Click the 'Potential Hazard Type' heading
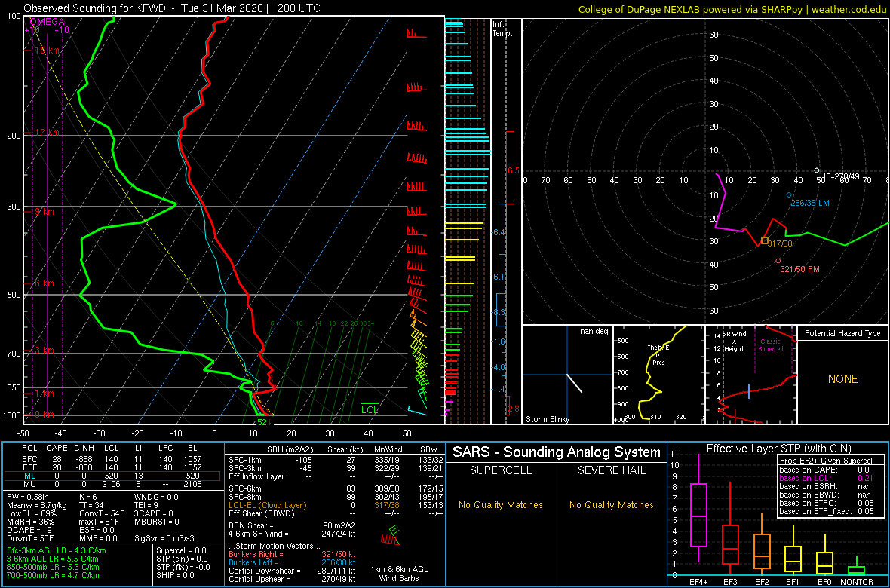Screen dimensions: 890x588 pos(842,334)
